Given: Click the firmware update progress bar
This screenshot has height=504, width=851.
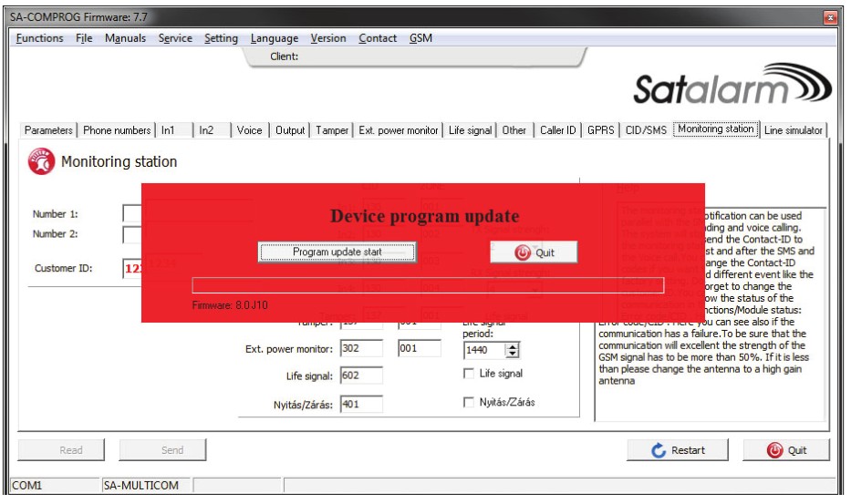Looking at the screenshot, I should (x=428, y=285).
